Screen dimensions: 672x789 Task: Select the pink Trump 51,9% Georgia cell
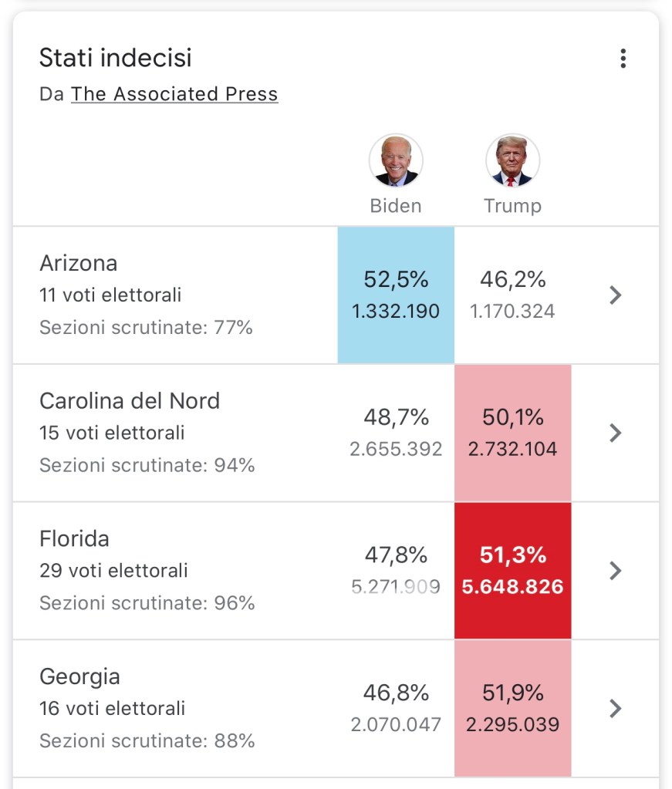click(512, 708)
